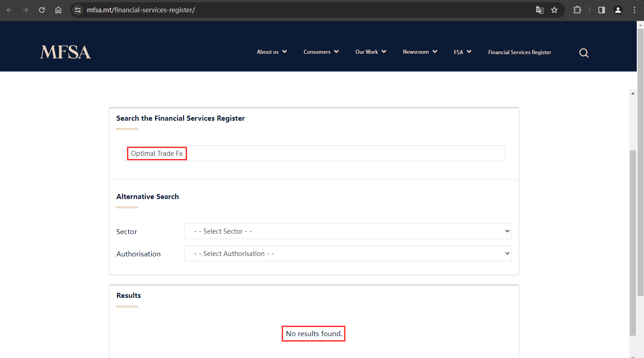The height and width of the screenshot is (358, 644).
Task: Bookmark this page with the star icon
Action: tap(554, 10)
